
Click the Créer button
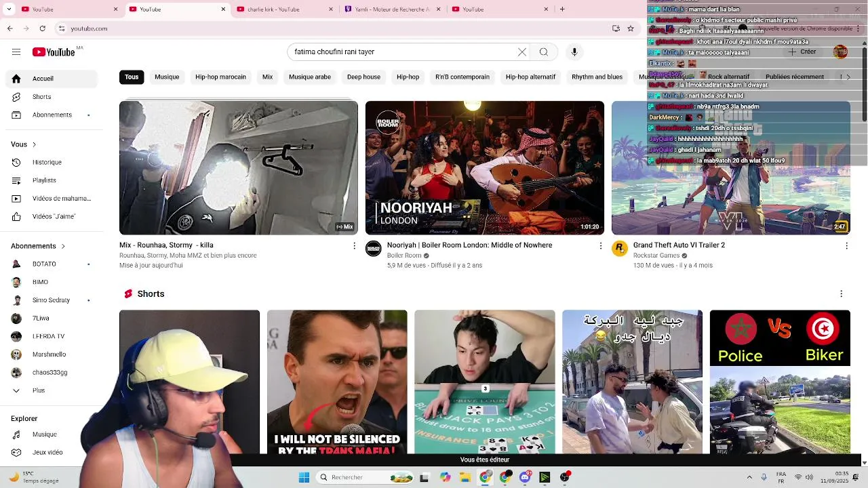802,52
